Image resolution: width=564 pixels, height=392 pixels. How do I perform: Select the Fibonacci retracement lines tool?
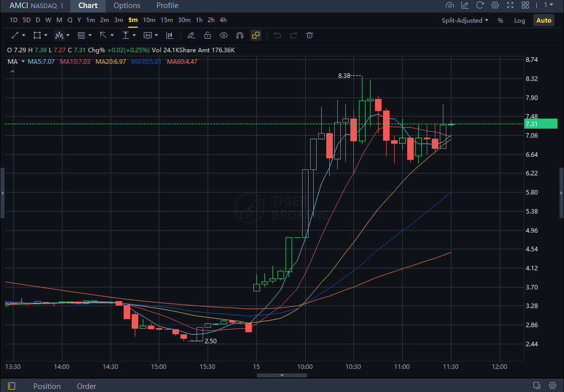click(81, 35)
